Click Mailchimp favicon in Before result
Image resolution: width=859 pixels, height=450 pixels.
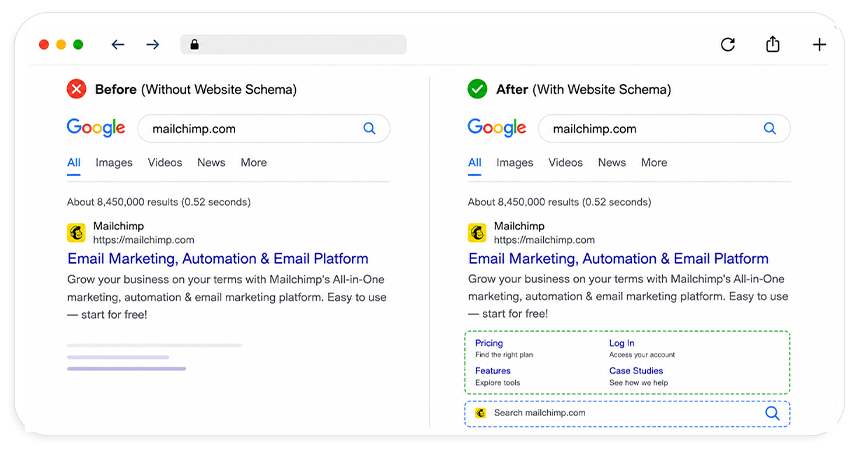pyautogui.click(x=76, y=232)
